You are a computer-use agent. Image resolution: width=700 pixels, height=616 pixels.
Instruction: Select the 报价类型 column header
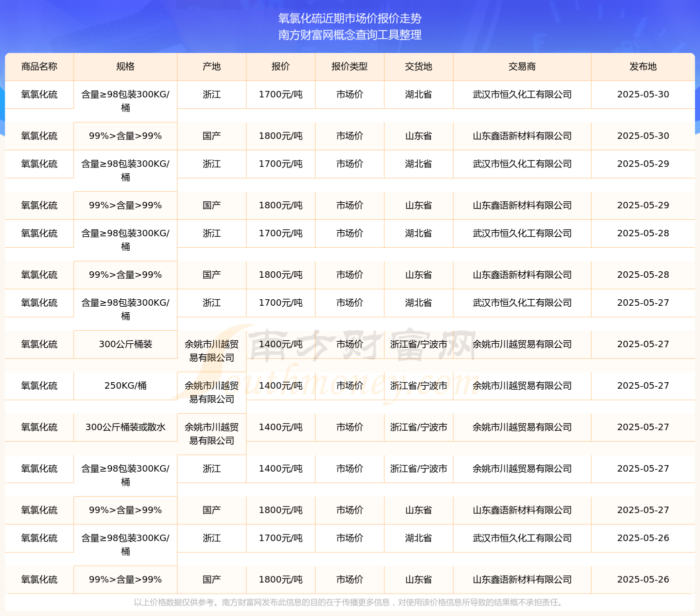[x=350, y=66]
